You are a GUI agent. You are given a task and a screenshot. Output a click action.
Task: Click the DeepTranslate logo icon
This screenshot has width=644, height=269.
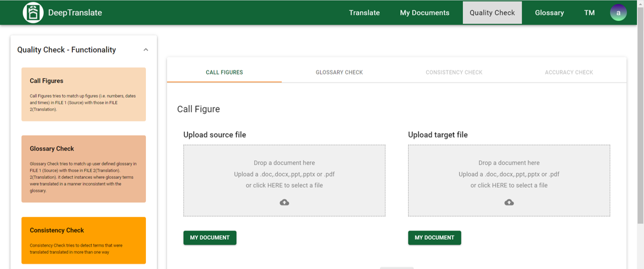coord(33,13)
